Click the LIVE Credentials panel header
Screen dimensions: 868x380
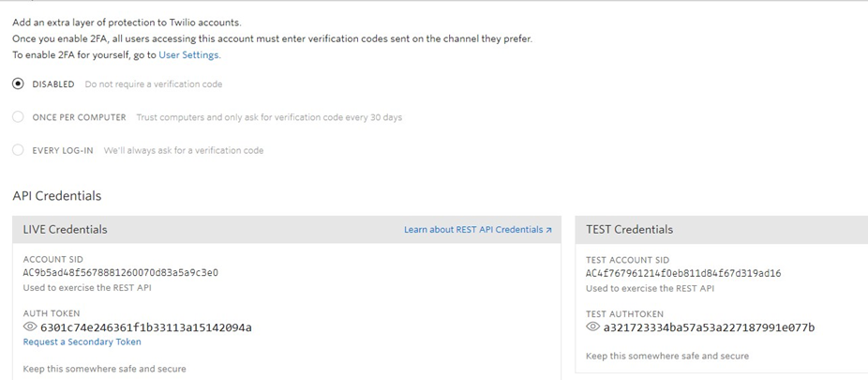(x=65, y=229)
